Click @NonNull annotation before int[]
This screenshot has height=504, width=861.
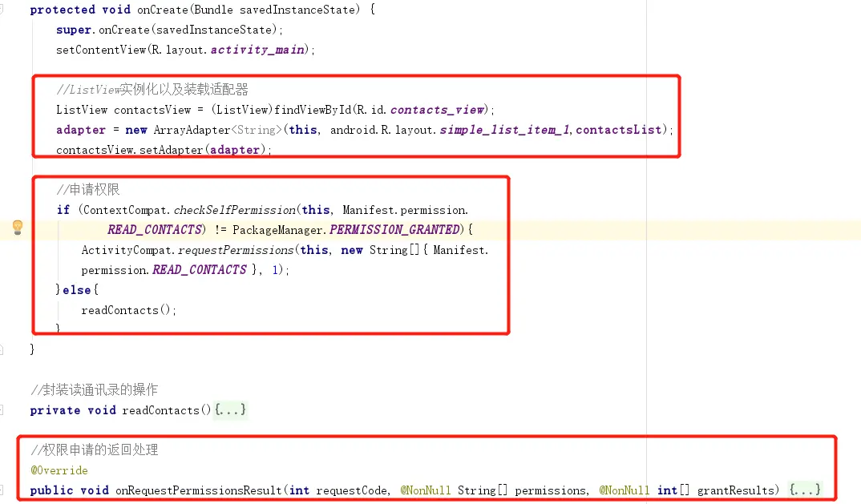(x=625, y=490)
